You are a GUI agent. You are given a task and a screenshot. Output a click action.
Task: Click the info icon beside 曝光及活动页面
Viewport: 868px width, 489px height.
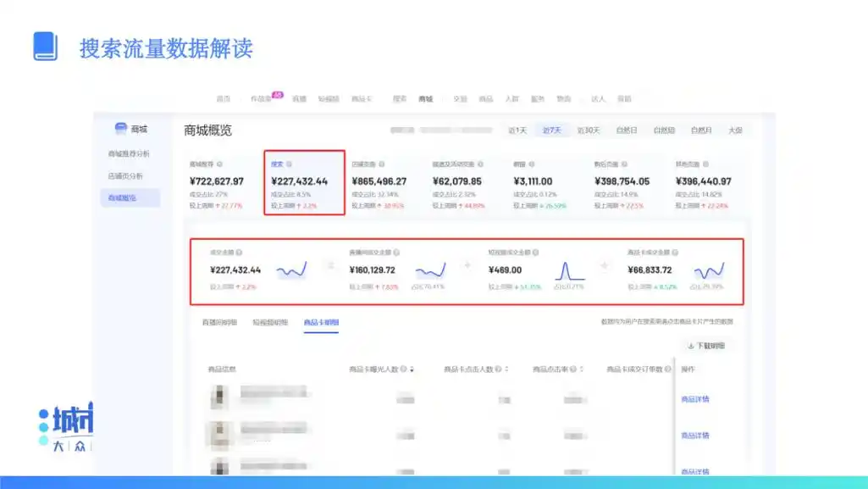tap(480, 163)
